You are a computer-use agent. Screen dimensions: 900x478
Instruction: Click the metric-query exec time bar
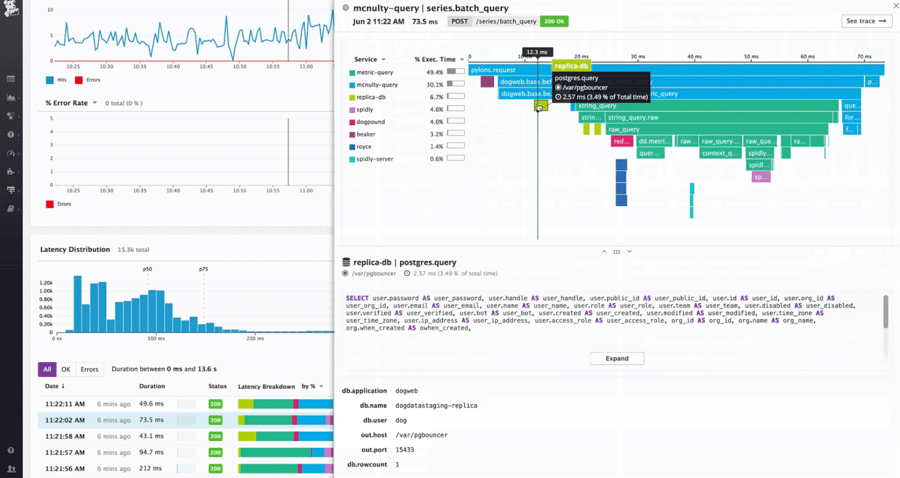click(456, 72)
